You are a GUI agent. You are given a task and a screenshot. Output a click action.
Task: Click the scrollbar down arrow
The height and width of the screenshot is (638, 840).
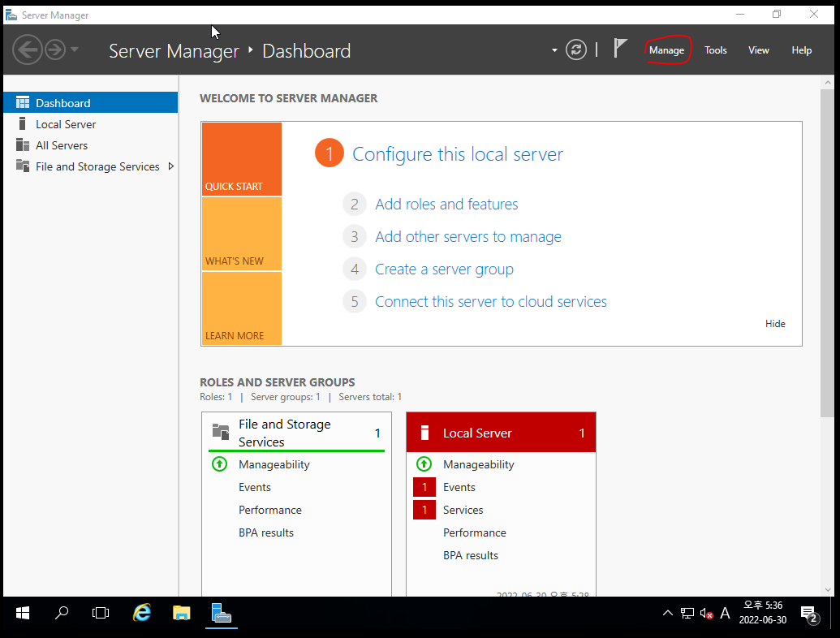828,590
